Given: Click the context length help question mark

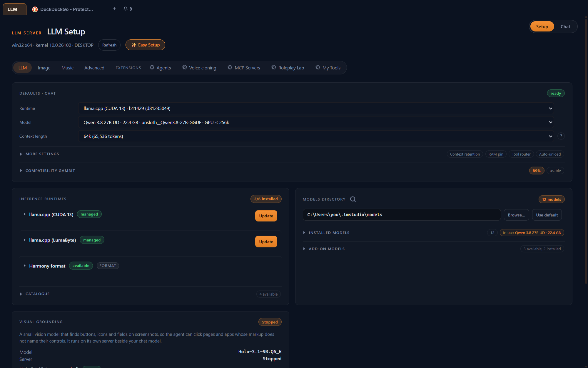Looking at the screenshot, I should pyautogui.click(x=561, y=136).
